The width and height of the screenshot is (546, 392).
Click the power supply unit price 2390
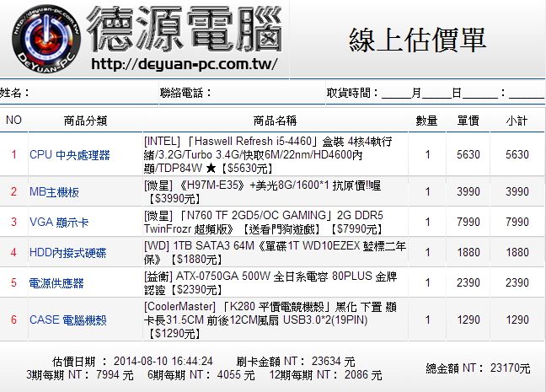pyautogui.click(x=468, y=282)
